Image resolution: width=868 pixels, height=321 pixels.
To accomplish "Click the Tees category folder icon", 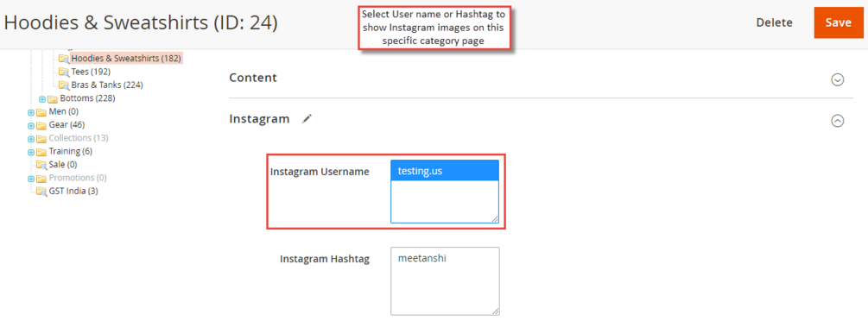I will click(64, 72).
